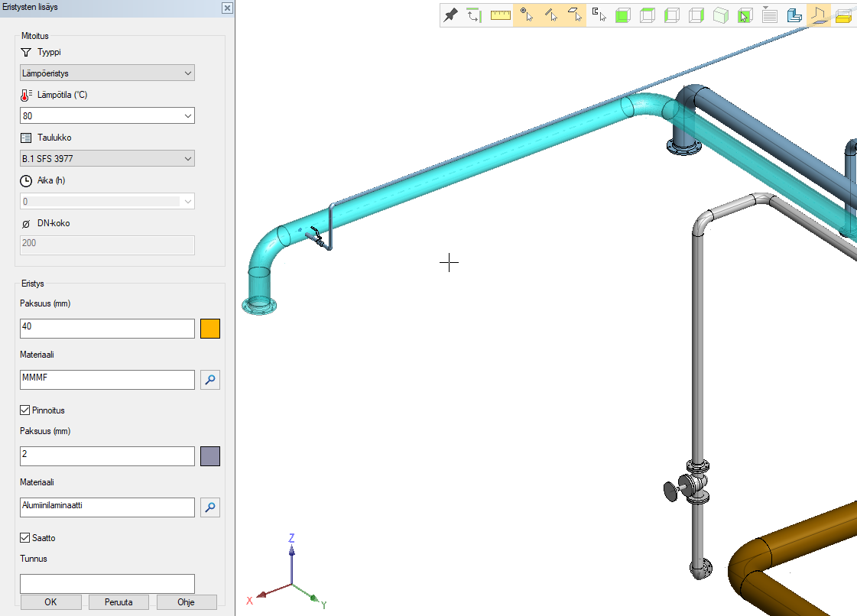Open help with the Ohje button
The height and width of the screenshot is (616, 857).
pos(187,602)
